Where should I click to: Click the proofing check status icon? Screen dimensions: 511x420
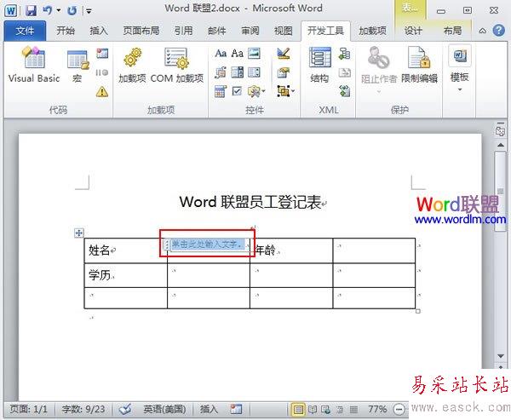pyautogui.click(x=125, y=409)
